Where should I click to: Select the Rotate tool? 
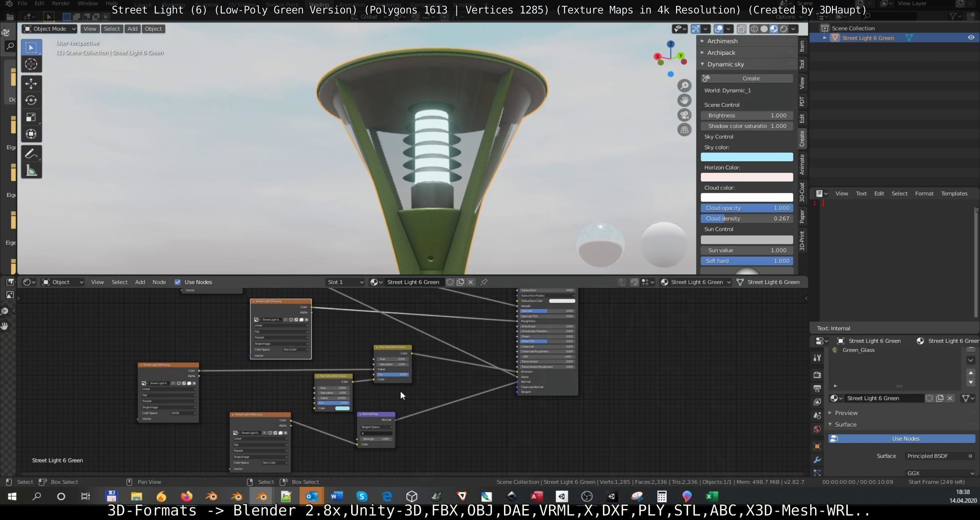[31, 100]
